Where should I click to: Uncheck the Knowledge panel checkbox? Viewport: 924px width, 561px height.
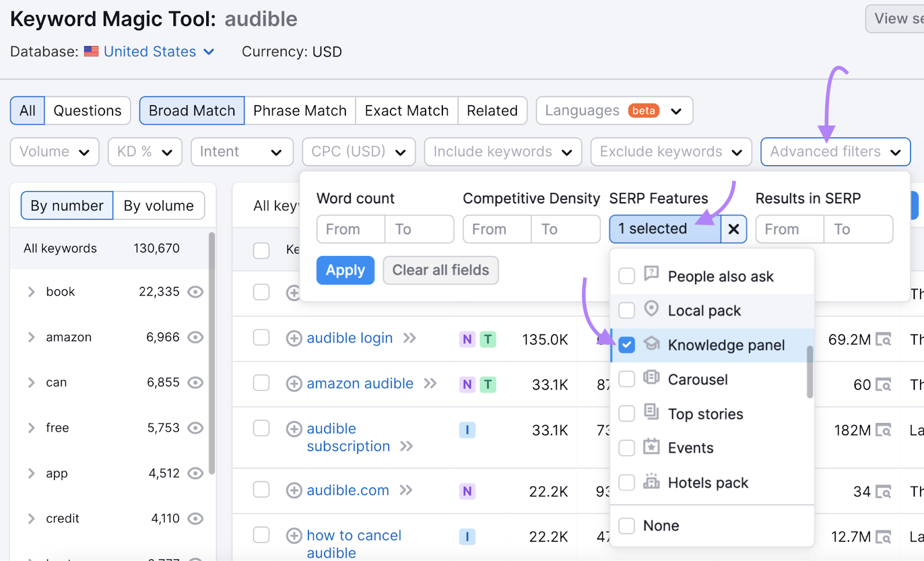(627, 344)
